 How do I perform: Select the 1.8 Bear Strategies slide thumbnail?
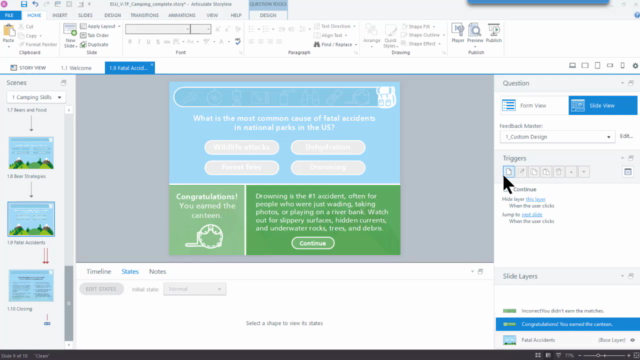point(31,153)
